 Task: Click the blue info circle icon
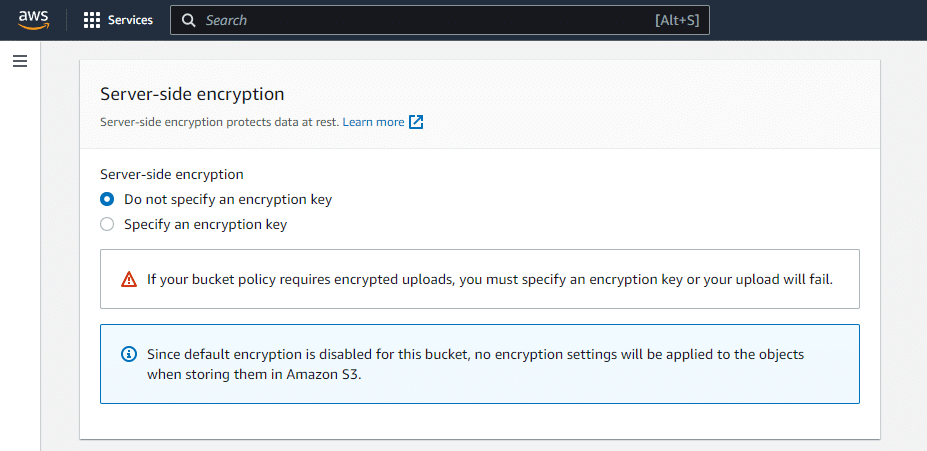(x=129, y=354)
